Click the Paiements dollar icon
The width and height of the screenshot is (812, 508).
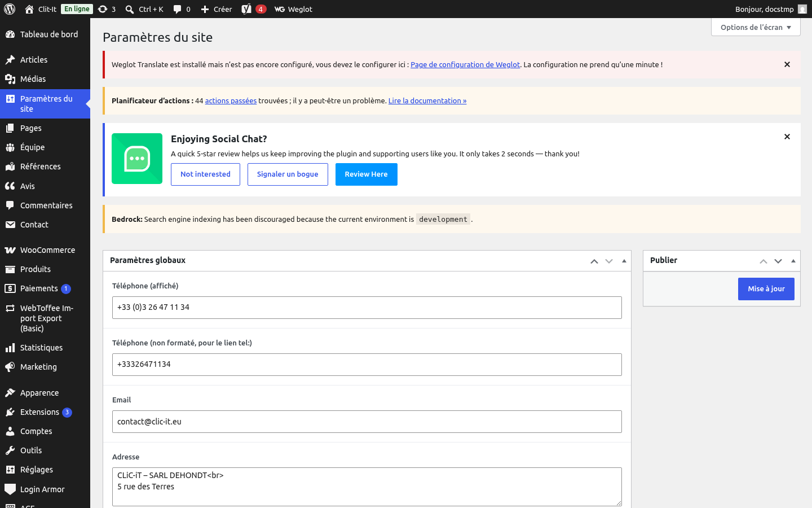(10, 288)
